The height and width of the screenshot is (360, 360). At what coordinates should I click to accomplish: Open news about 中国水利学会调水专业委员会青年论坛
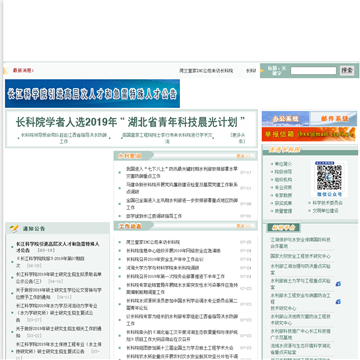pyautogui.click(x=182, y=304)
